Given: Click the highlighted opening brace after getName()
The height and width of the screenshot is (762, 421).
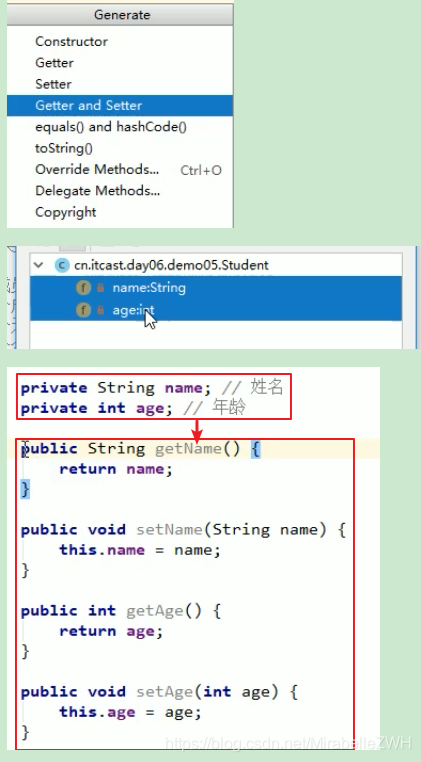Looking at the screenshot, I should tap(256, 449).
